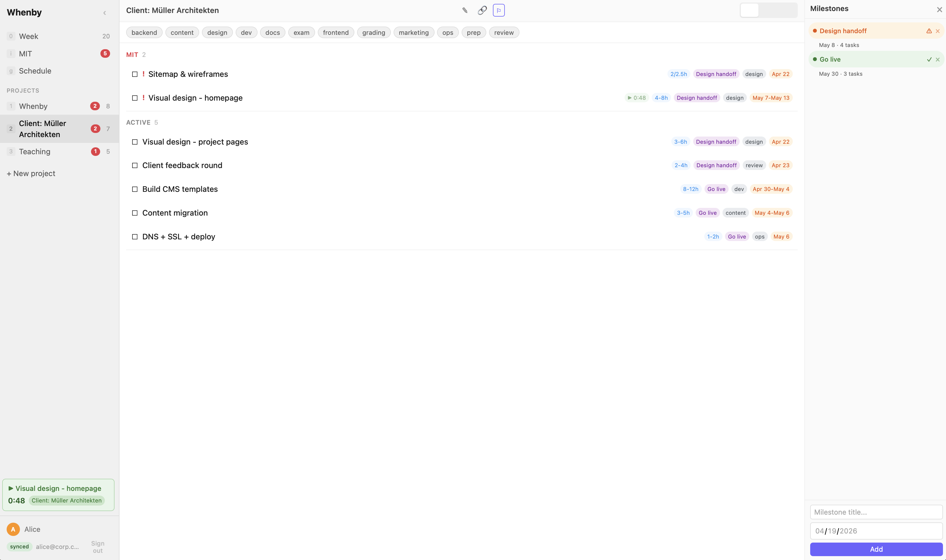Select the design filter tag
The width and height of the screenshot is (946, 560).
[217, 32]
